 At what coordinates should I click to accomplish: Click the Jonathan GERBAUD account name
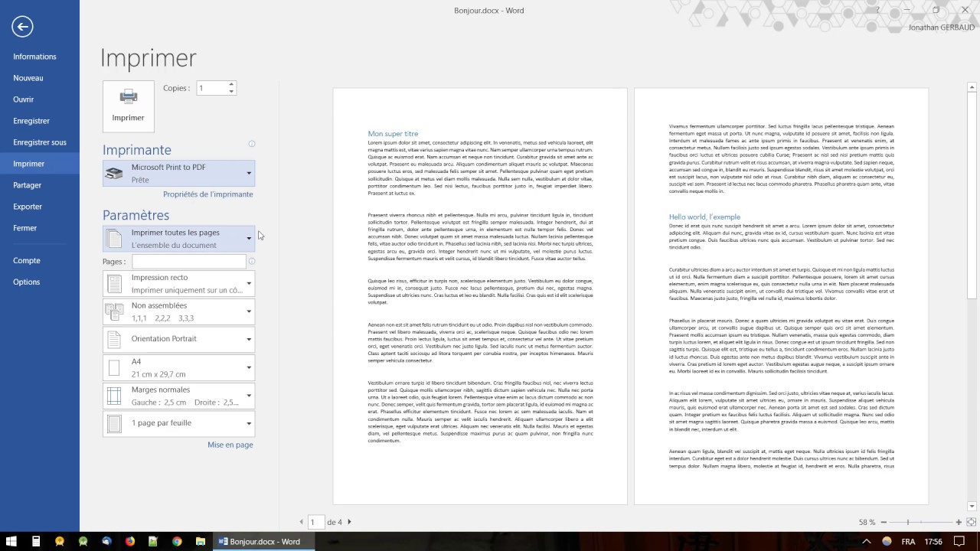941,28
